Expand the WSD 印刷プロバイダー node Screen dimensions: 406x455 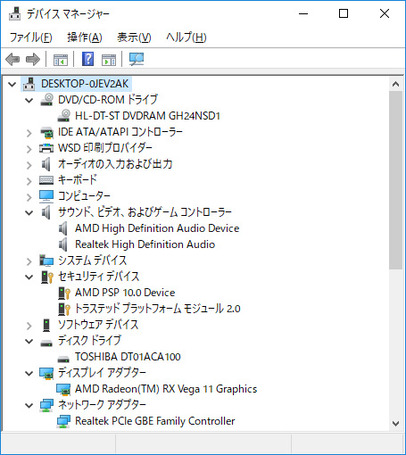[29, 149]
